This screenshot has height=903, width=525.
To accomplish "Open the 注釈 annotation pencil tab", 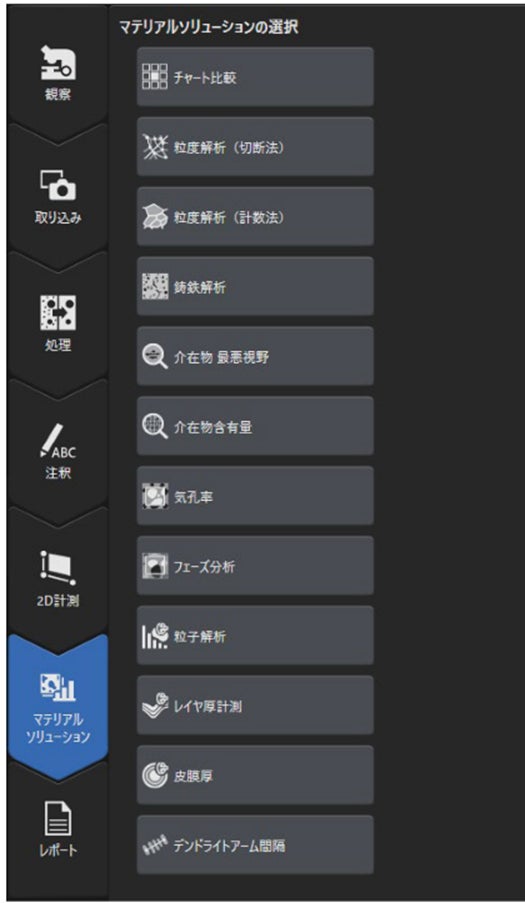I will pos(58,450).
